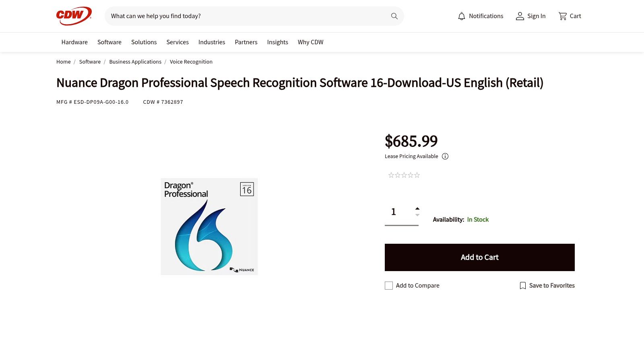This screenshot has height=362, width=644.
Task: Check Add to Compare for this product
Action: 388,285
